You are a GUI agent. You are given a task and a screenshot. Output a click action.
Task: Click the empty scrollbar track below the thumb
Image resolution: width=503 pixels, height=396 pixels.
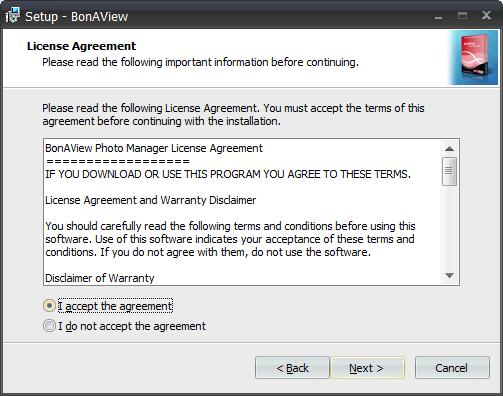pyautogui.click(x=449, y=227)
